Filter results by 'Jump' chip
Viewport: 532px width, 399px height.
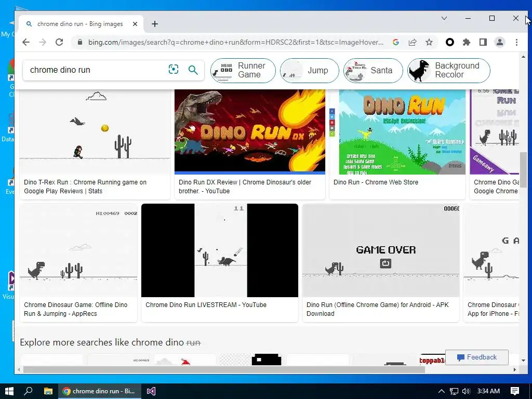[310, 70]
